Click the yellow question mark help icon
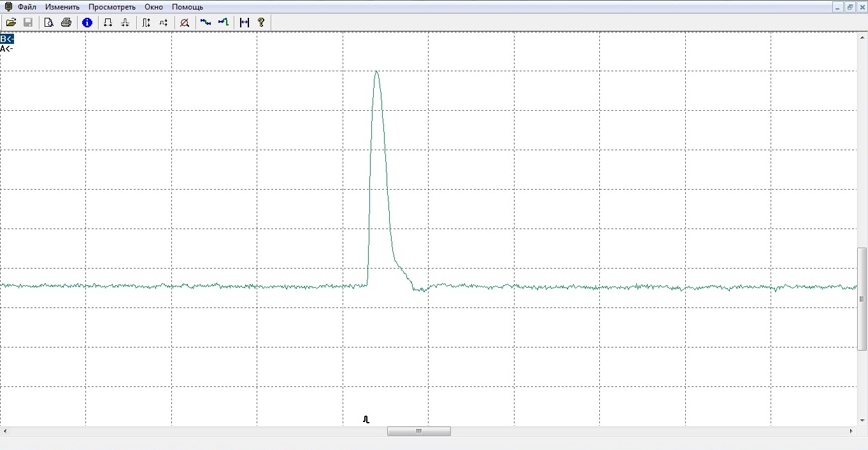 click(261, 22)
